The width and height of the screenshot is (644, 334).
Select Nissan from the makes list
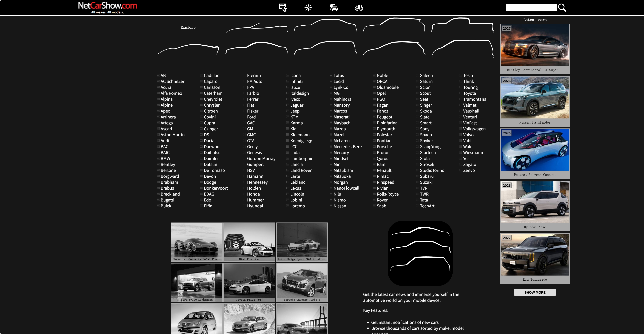point(340,206)
